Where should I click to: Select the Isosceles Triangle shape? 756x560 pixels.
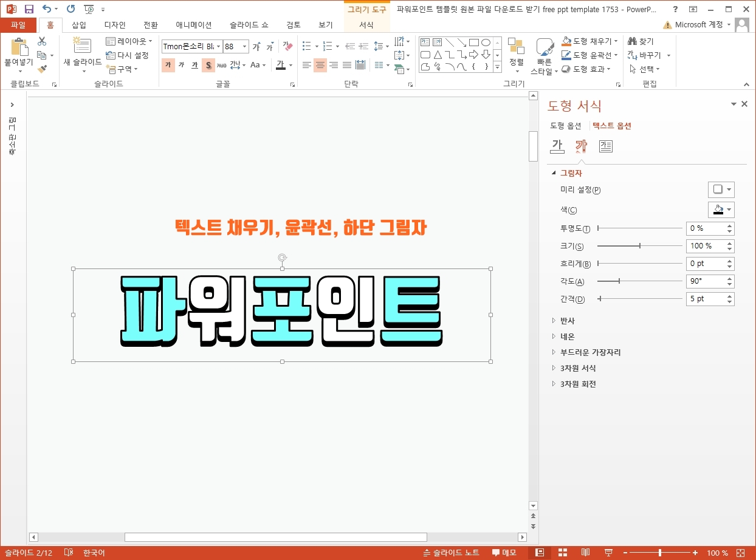click(438, 55)
